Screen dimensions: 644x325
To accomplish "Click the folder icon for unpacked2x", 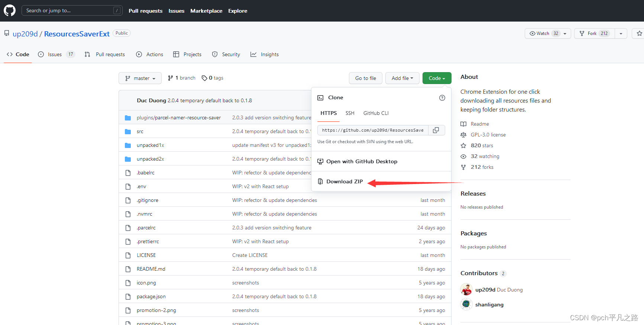I will coord(128,159).
